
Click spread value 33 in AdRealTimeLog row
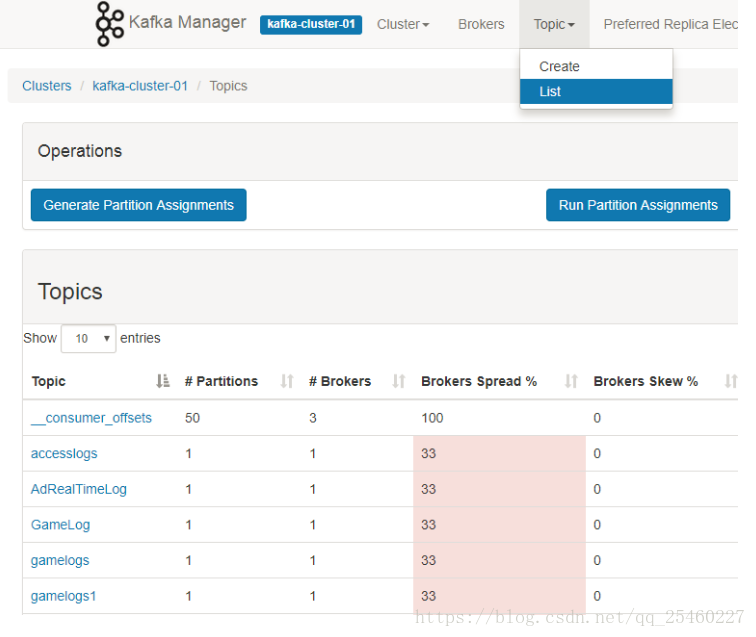(428, 489)
